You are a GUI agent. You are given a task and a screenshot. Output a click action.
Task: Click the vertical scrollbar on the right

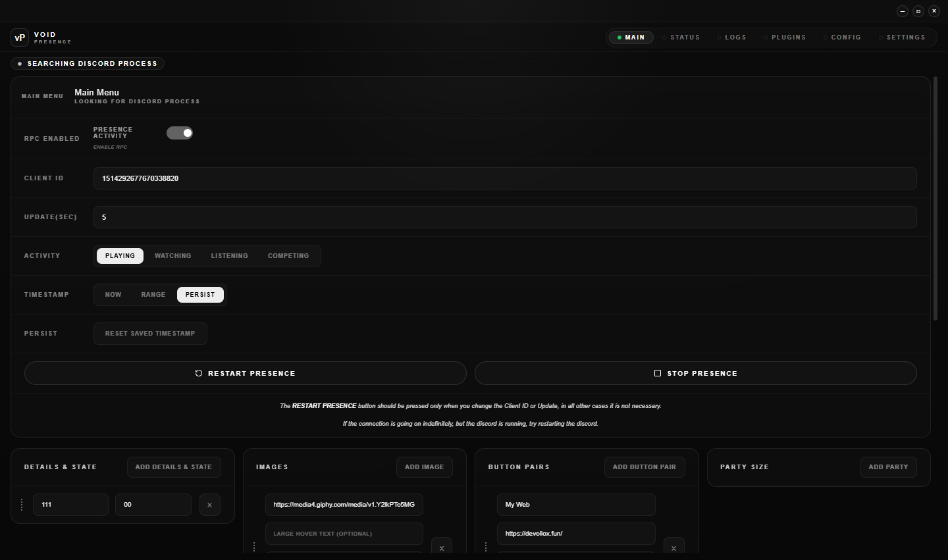pos(935,199)
